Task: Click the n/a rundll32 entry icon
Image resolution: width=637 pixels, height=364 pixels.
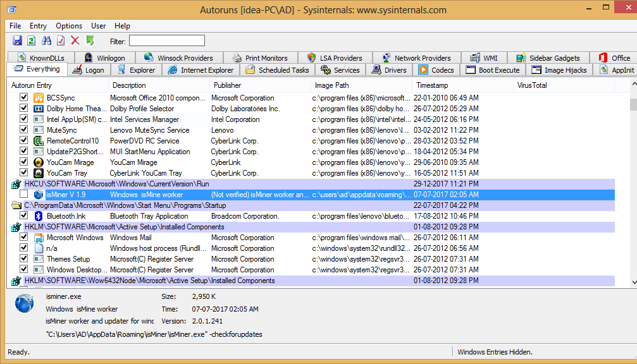Action: (x=39, y=248)
